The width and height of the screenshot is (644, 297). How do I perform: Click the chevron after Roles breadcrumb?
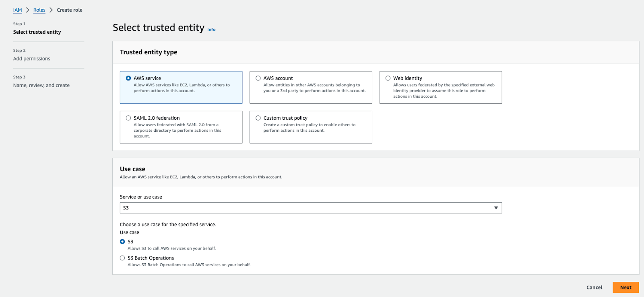(51, 10)
